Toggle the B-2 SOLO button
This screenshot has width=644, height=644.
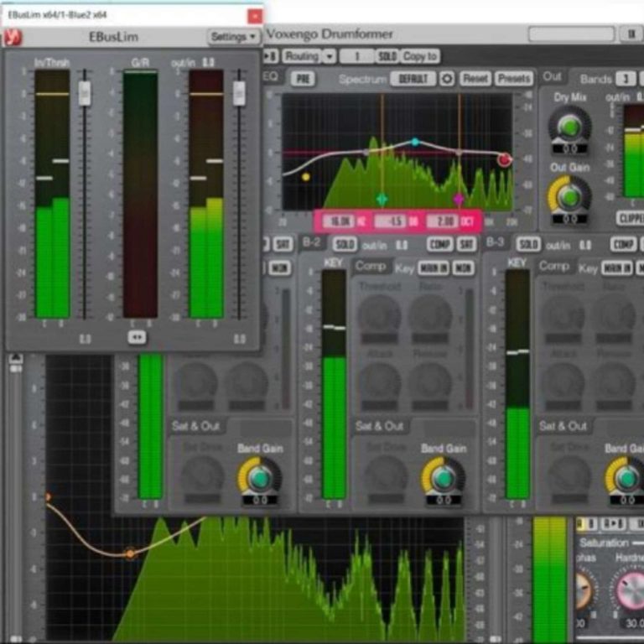[345, 245]
